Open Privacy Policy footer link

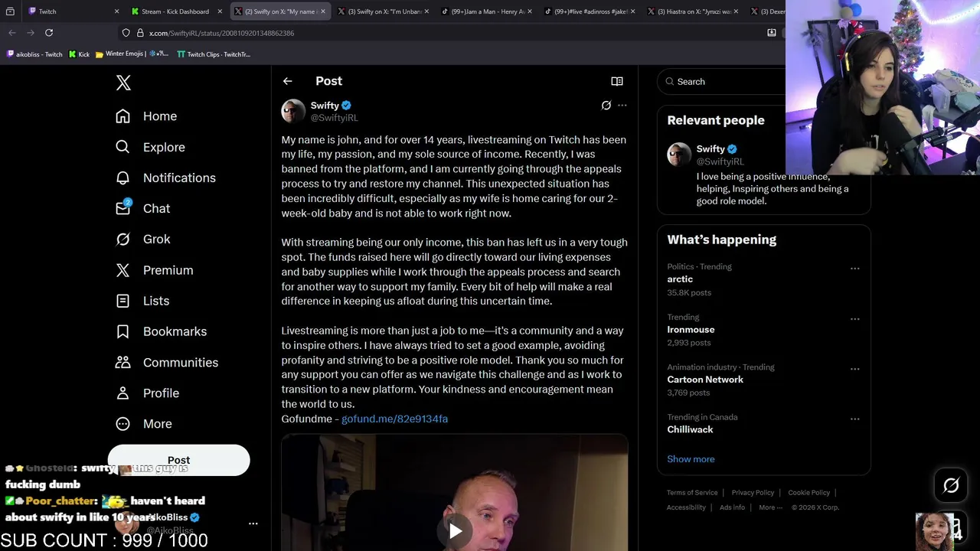coord(753,493)
